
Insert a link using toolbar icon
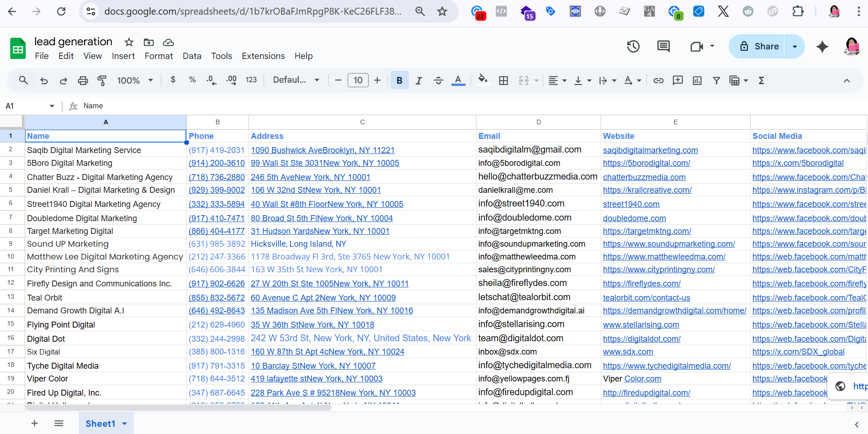point(658,80)
